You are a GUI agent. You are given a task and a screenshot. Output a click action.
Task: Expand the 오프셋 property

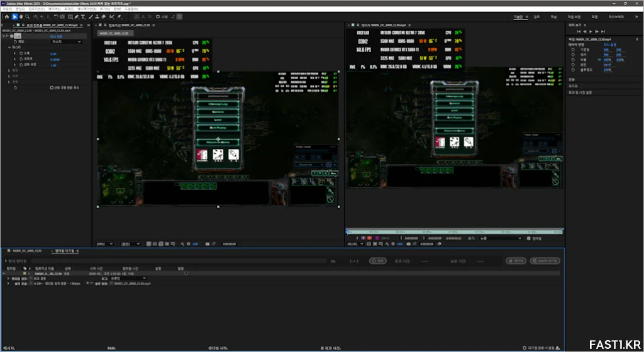[x=15, y=59]
